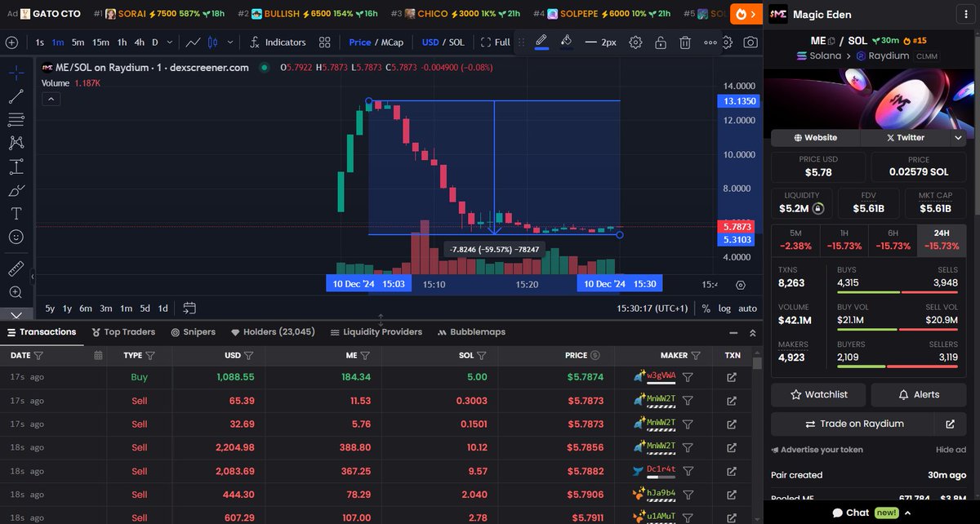Change line color with pencil icon

(x=541, y=42)
